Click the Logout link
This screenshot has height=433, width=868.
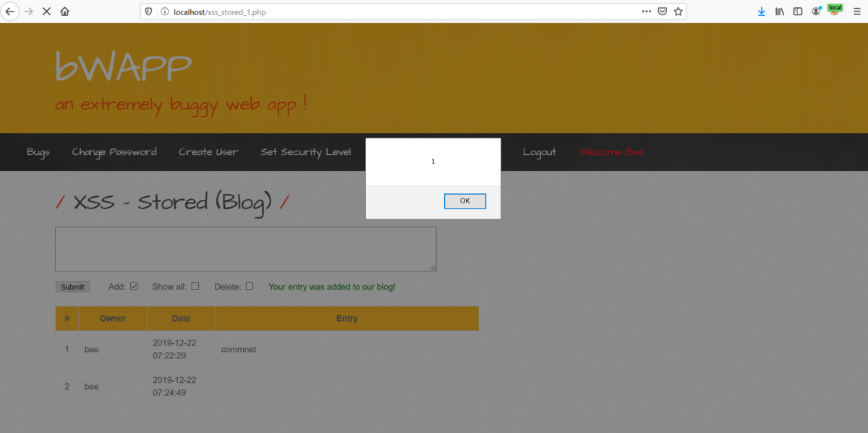[540, 152]
